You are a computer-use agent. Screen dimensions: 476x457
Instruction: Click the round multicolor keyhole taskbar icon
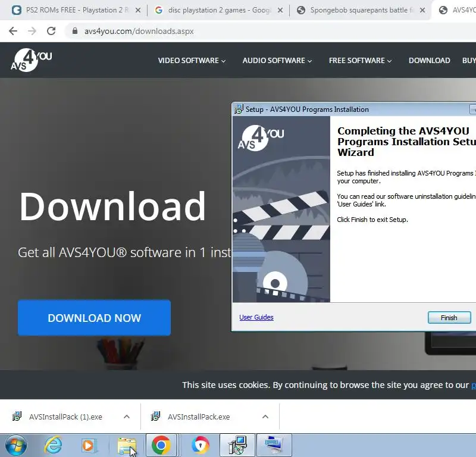[201, 446]
